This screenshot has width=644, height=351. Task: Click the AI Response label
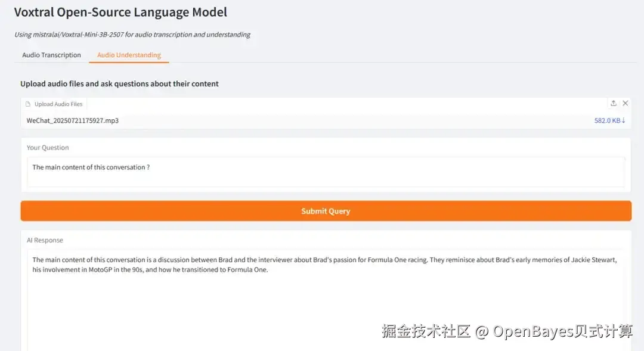(45, 240)
